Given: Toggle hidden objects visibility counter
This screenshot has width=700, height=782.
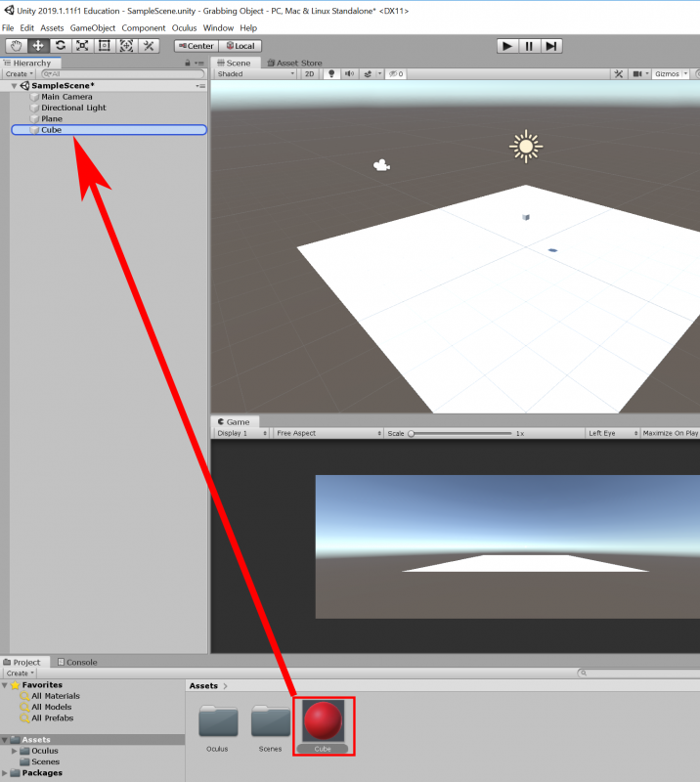Looking at the screenshot, I should pyautogui.click(x=396, y=74).
